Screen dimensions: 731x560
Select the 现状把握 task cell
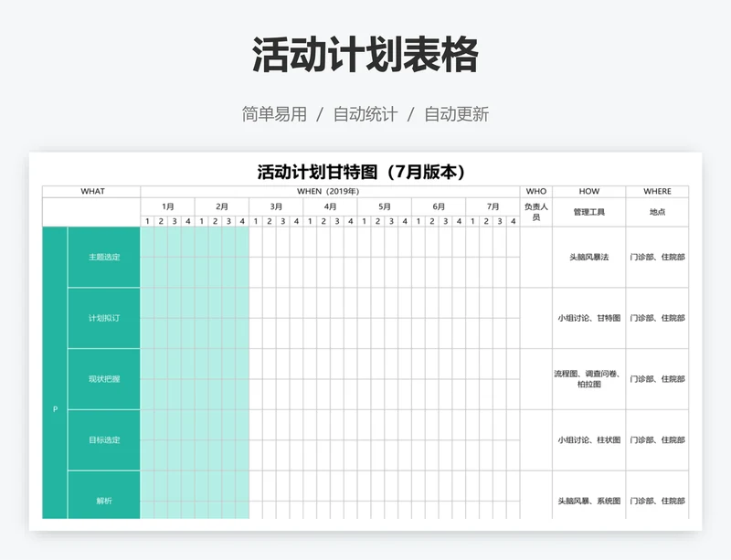coord(104,379)
